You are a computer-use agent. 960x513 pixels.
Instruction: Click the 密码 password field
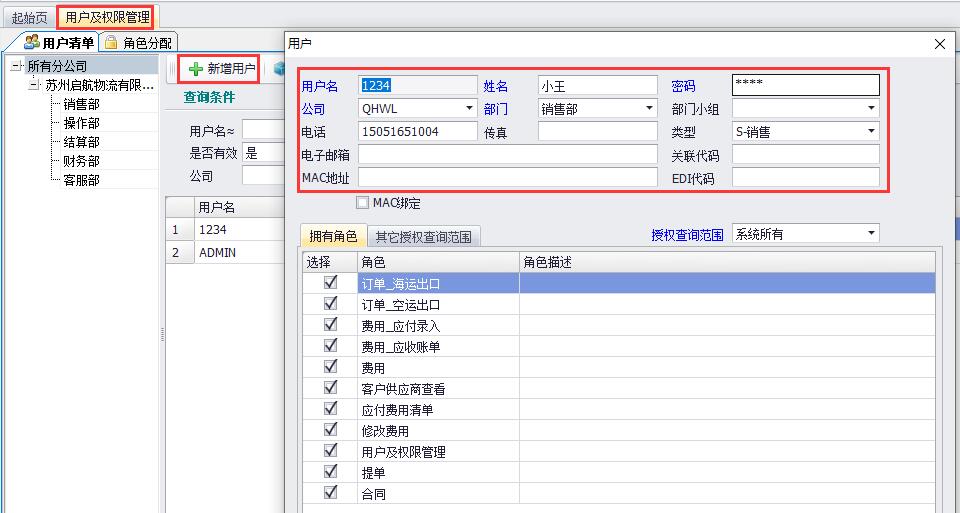coord(806,85)
